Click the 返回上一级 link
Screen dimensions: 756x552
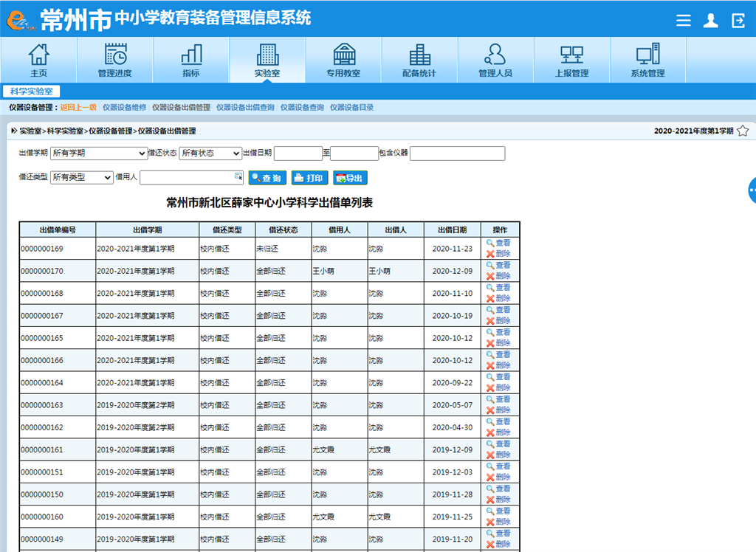point(78,108)
